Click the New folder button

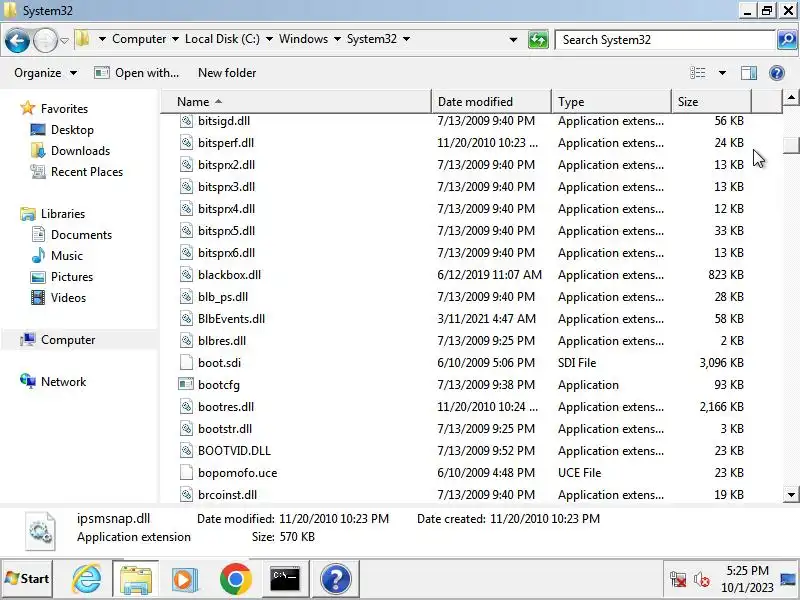click(x=227, y=73)
